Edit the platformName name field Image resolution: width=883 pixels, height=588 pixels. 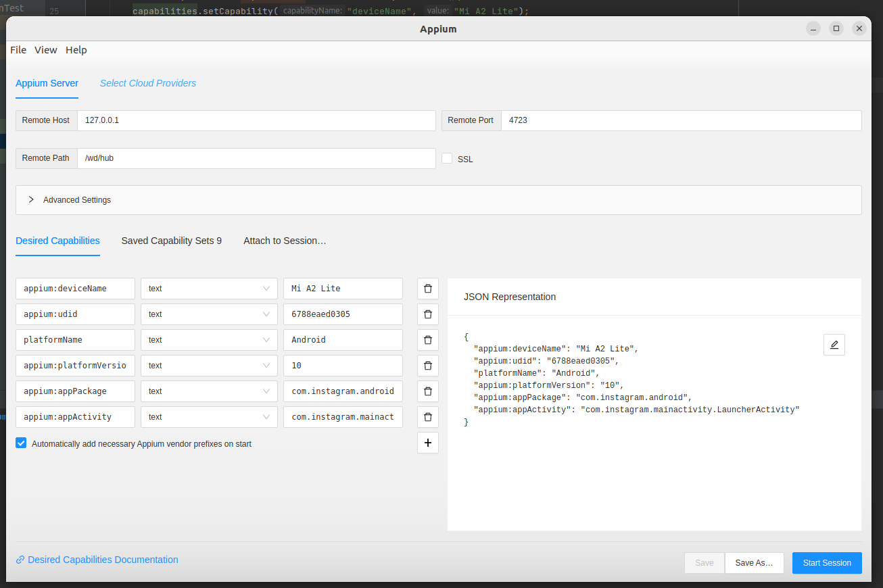[75, 340]
